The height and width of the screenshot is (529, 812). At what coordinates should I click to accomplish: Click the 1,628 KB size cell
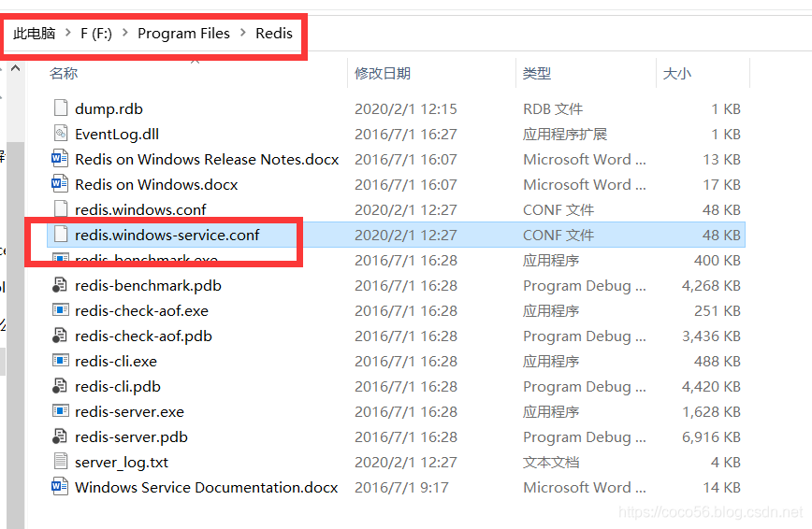(711, 411)
